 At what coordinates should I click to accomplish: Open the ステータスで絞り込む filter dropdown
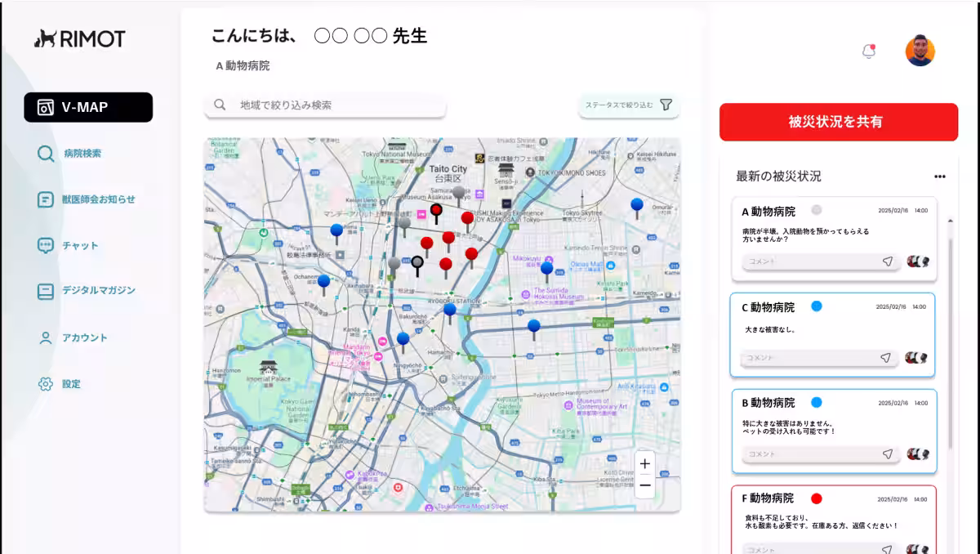[629, 105]
